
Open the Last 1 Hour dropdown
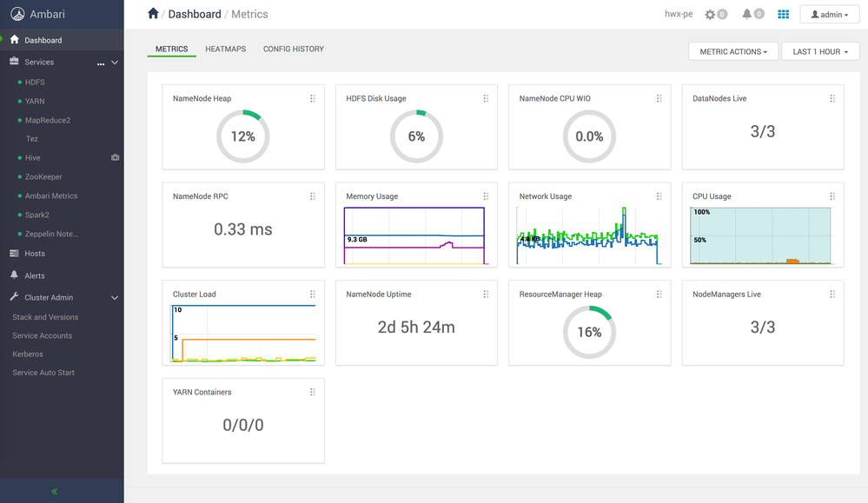coord(820,51)
